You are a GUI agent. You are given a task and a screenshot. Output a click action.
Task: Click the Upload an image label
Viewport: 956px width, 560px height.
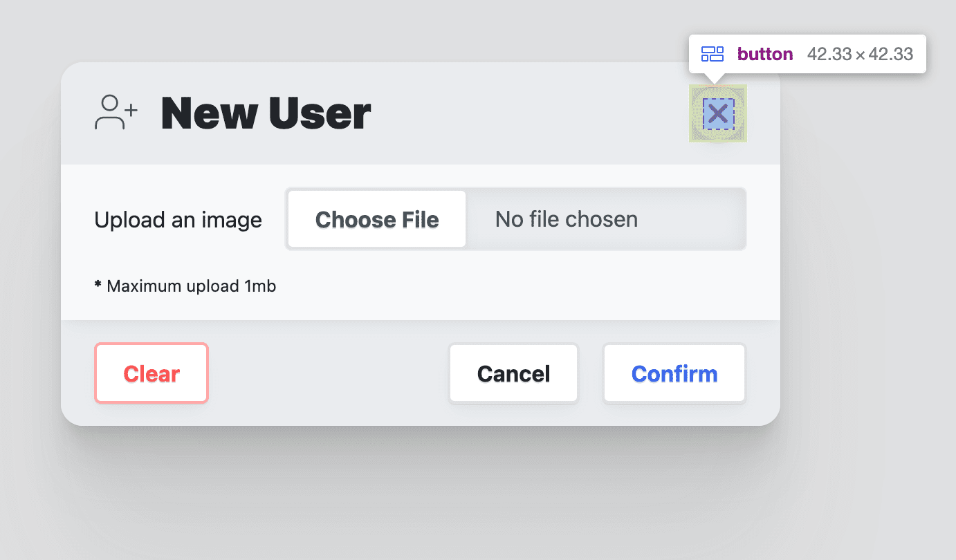tap(178, 219)
